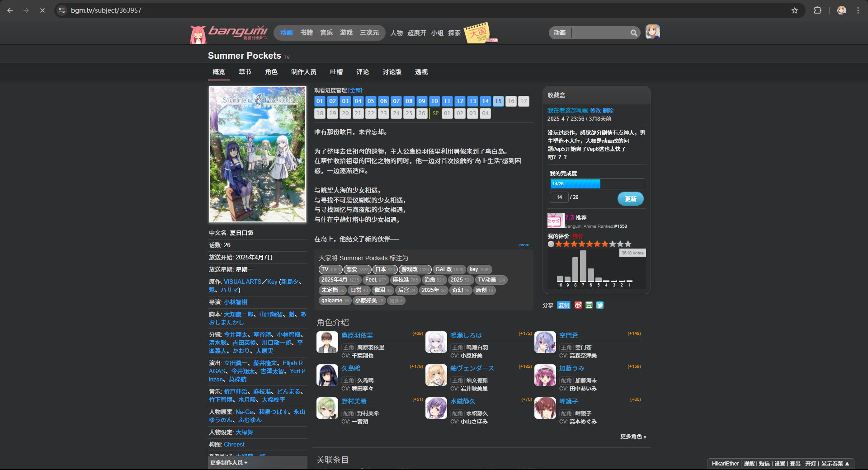The height and width of the screenshot is (470, 868).
Task: Click the 复制 share button
Action: tap(564, 305)
